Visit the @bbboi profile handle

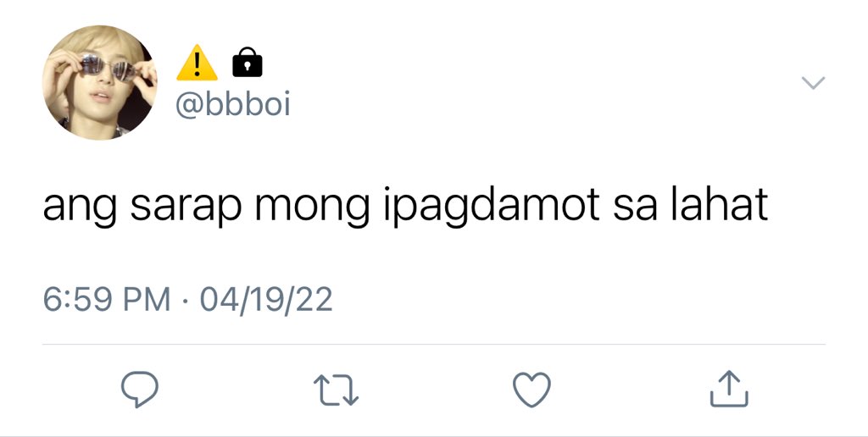233,104
